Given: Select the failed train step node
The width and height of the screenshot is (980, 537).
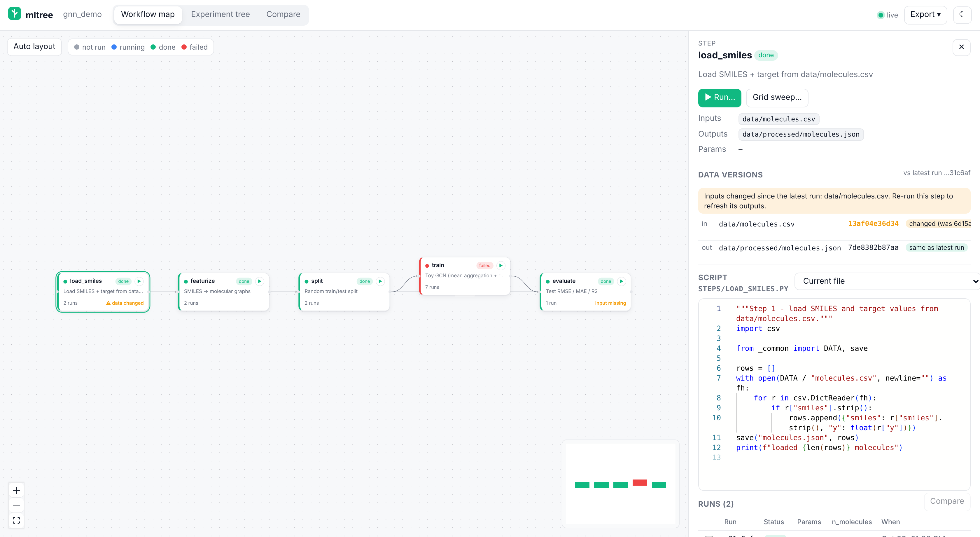Looking at the screenshot, I should (465, 276).
